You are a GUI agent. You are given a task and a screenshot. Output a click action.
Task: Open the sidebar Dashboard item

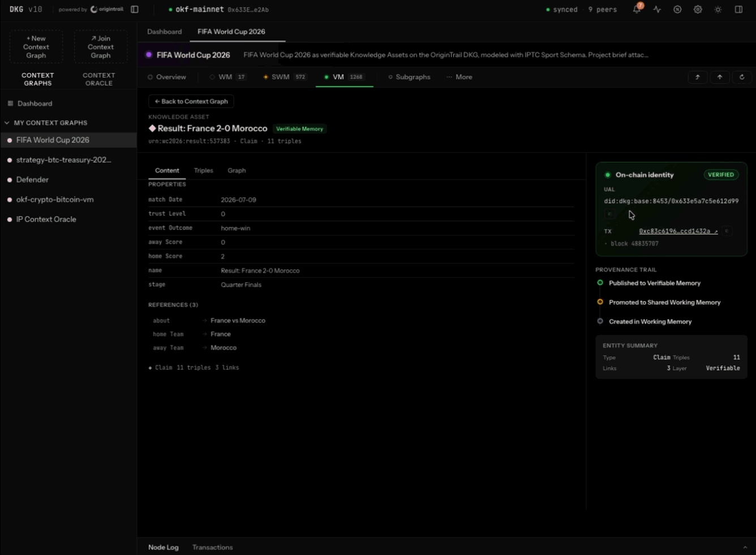[35, 104]
